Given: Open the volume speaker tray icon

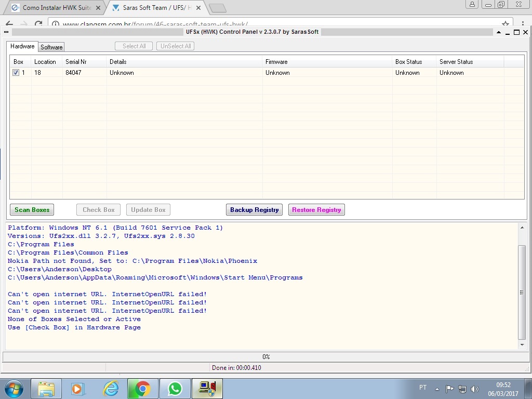Looking at the screenshot, I should click(475, 389).
